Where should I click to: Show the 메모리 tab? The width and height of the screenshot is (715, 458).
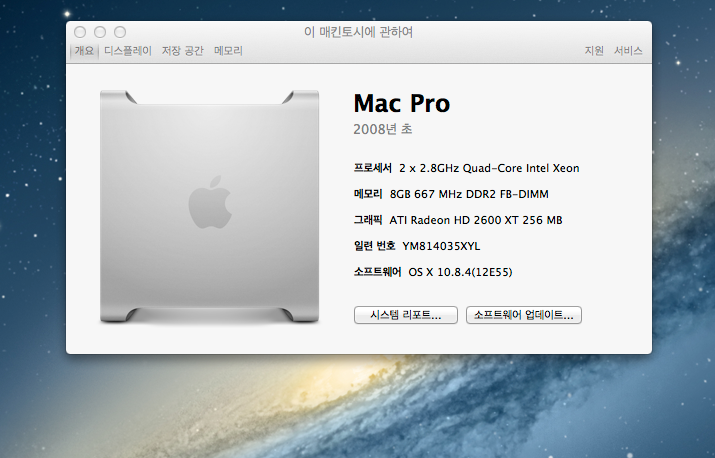[228, 51]
